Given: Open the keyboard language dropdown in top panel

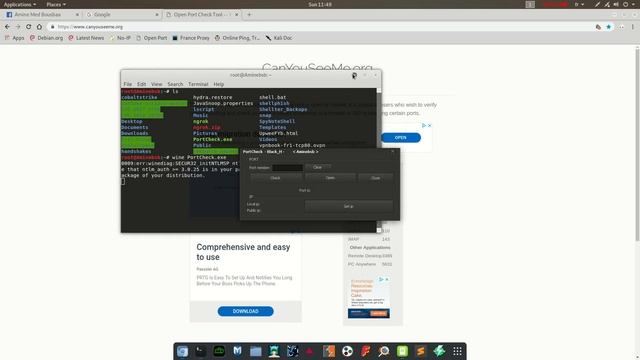Looking at the screenshot, I should pyautogui.click(x=579, y=4).
